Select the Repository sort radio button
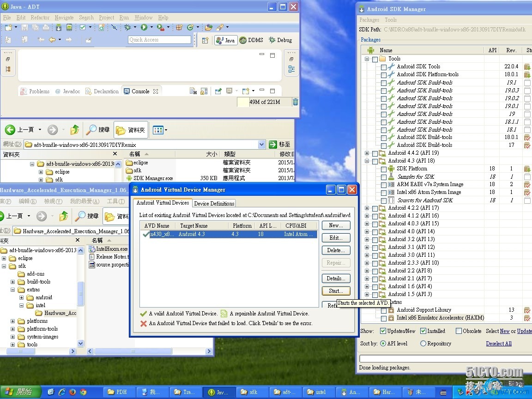 click(423, 344)
